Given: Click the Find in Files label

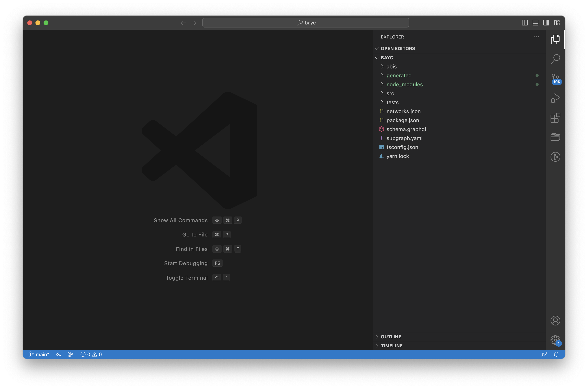Looking at the screenshot, I should [x=191, y=249].
